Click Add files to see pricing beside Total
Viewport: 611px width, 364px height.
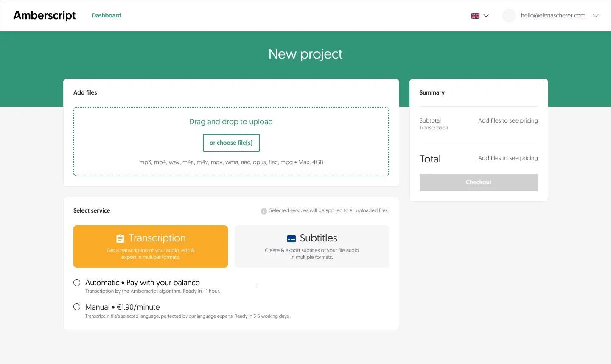pyautogui.click(x=508, y=158)
